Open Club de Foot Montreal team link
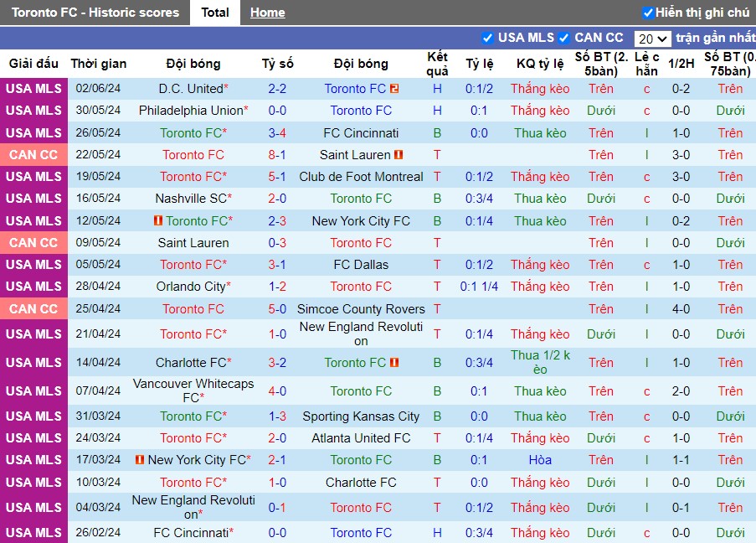Screen dimensions: 756x543 point(361,177)
